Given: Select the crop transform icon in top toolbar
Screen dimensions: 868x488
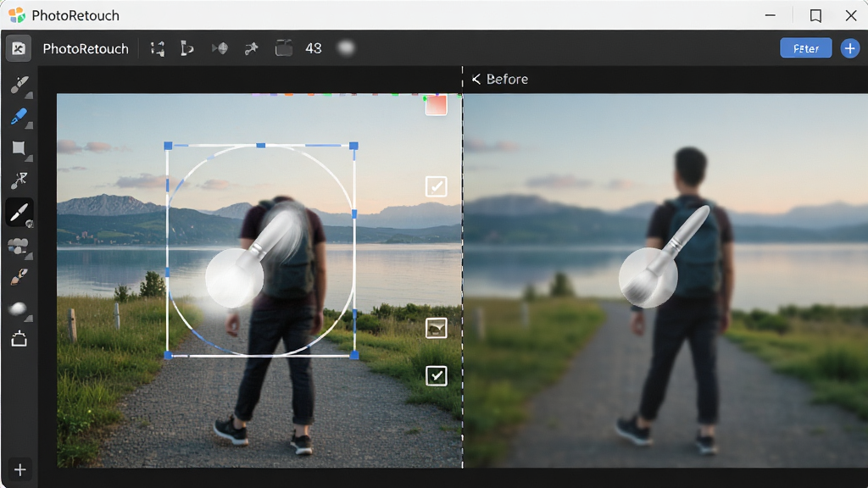Looking at the screenshot, I should tap(157, 48).
